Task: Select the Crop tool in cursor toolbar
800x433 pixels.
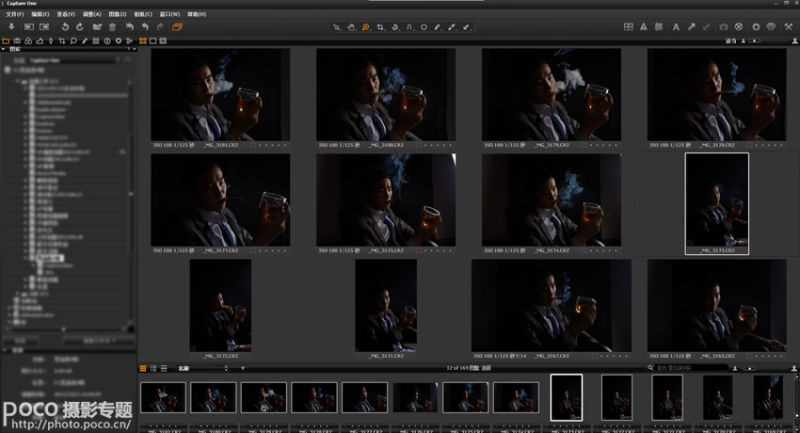Action: 381,27
